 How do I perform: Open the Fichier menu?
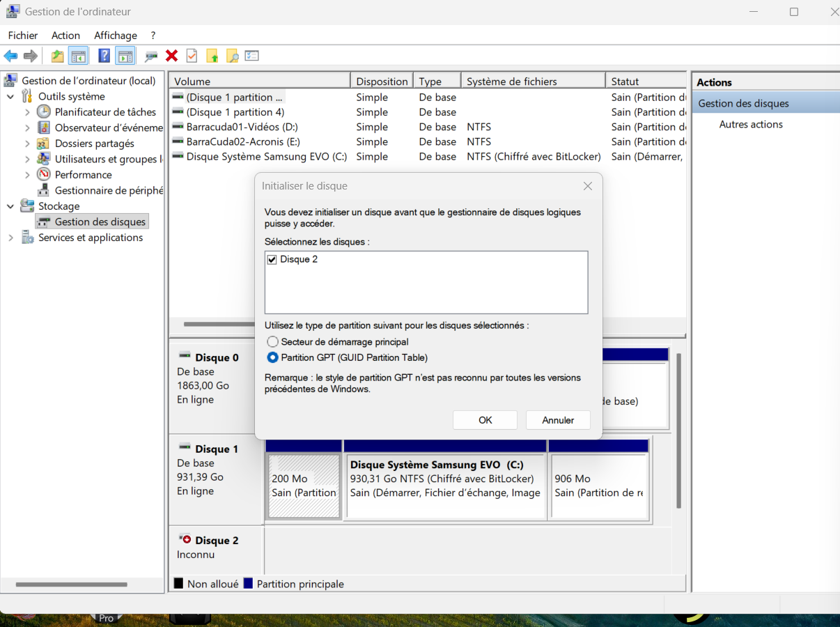pyautogui.click(x=23, y=36)
